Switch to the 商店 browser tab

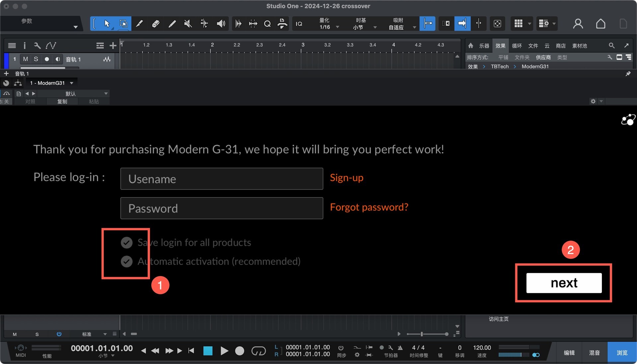click(561, 46)
